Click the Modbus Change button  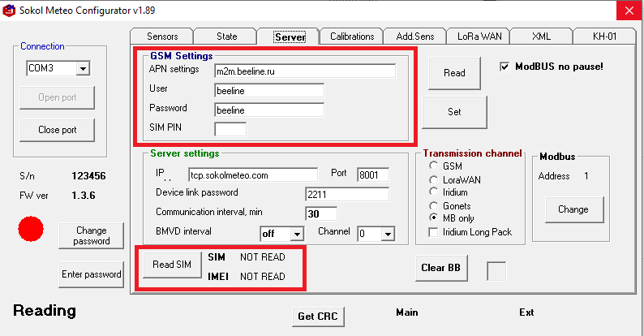573,209
